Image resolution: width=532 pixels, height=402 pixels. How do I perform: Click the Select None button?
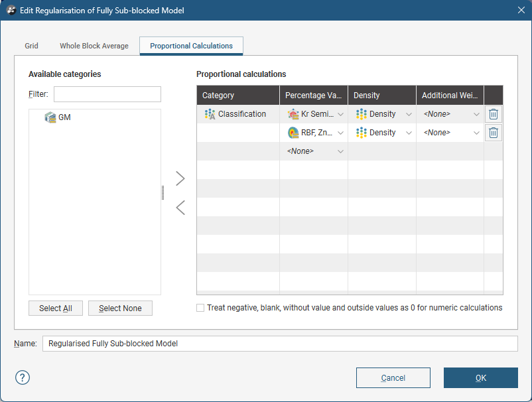point(120,308)
